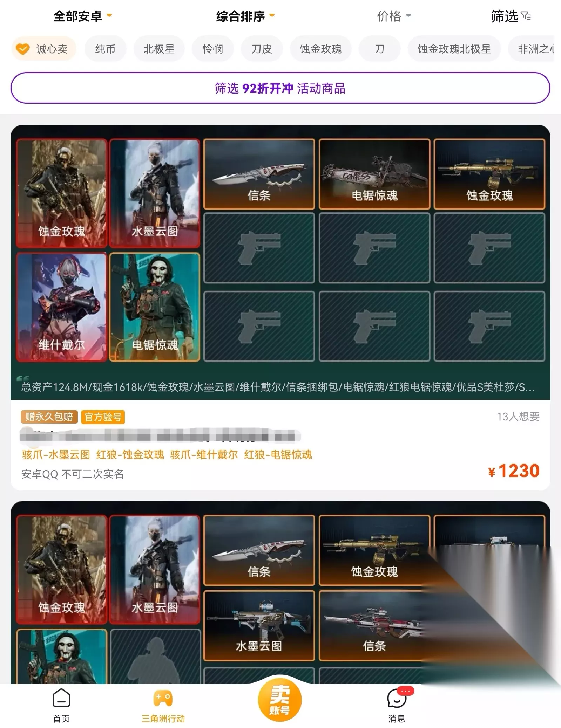Toggle the 诚心卖 filter chip

point(44,49)
